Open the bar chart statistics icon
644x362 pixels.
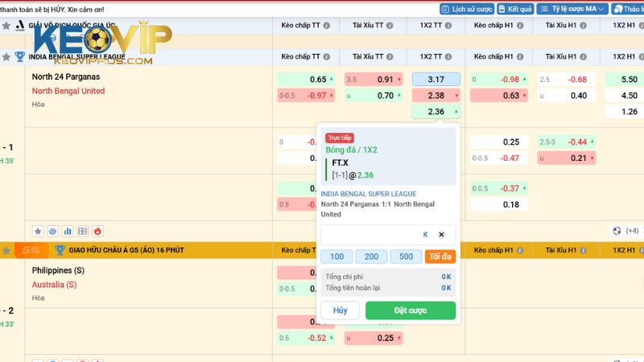[x=68, y=231]
